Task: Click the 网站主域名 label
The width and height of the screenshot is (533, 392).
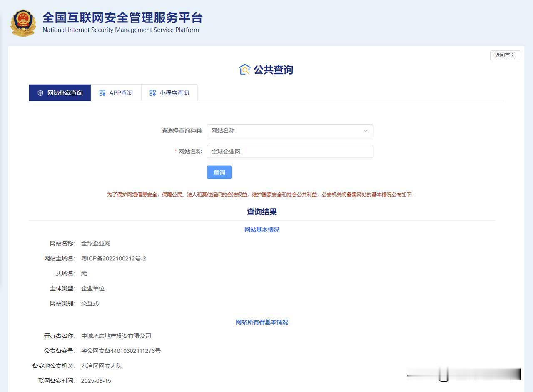Action: pyautogui.click(x=59, y=259)
